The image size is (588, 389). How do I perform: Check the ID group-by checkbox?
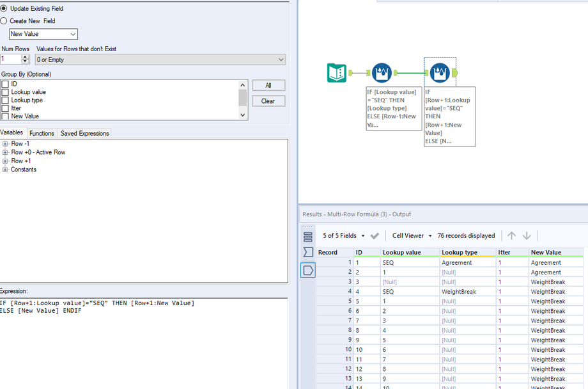coord(5,84)
